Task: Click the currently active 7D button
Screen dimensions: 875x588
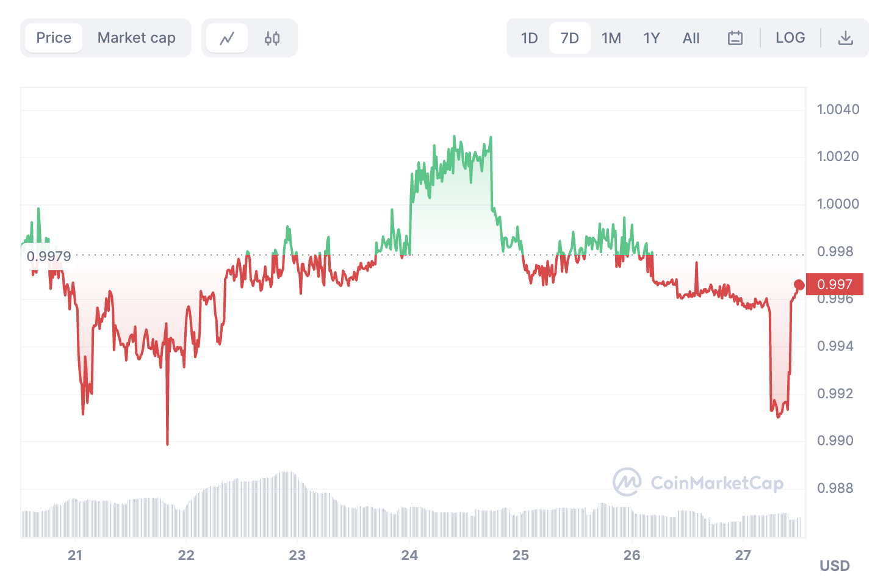Action: tap(569, 37)
